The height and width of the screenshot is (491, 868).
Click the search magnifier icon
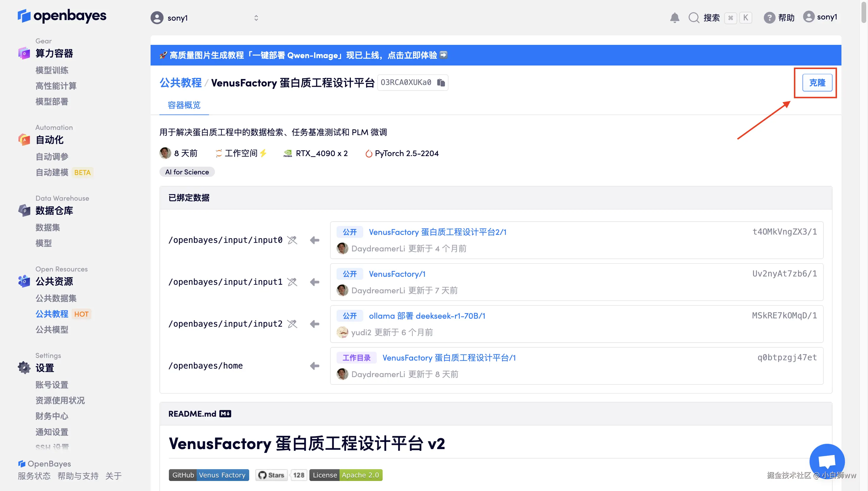694,17
